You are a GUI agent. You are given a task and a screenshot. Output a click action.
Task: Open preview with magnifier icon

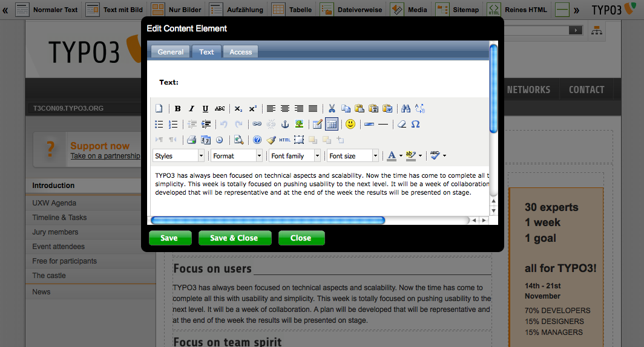pyautogui.click(x=238, y=140)
